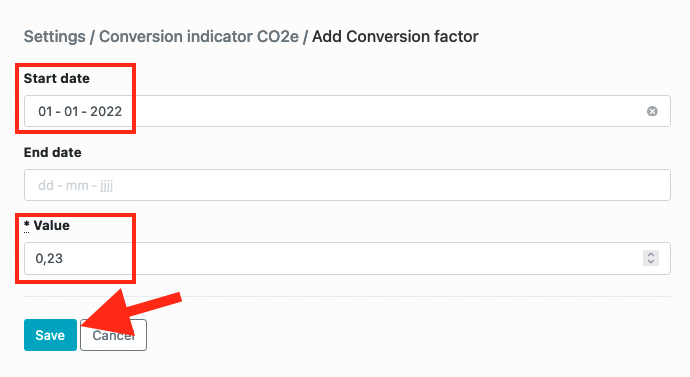Go to Settings in the breadcrumb
Screen dimensions: 690x377
point(55,36)
